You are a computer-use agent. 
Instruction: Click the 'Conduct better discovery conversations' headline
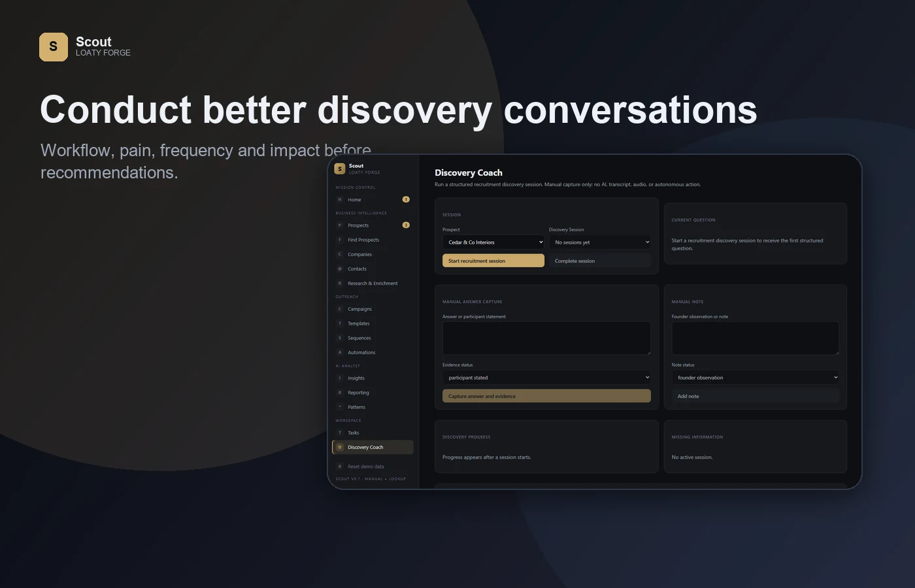coord(399,110)
